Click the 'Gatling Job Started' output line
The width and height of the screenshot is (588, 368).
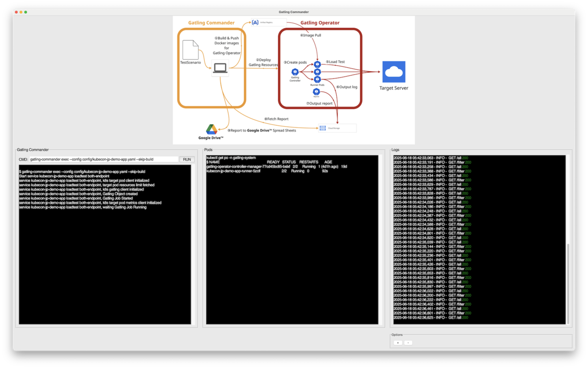76,198
